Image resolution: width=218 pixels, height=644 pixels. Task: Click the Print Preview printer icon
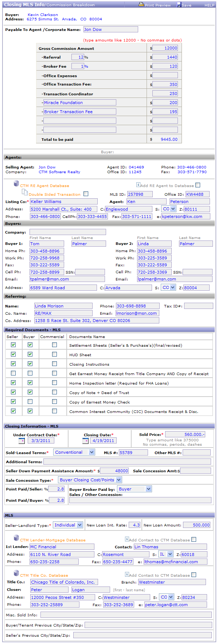(141, 4)
